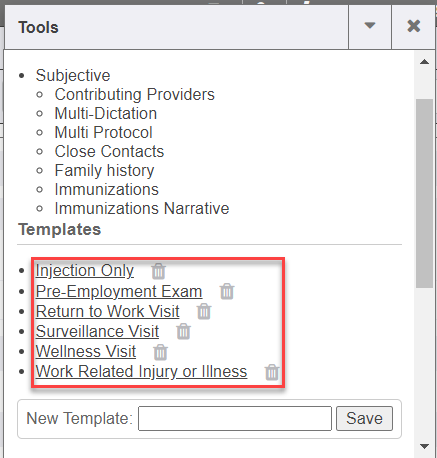Choose the Multi-Dictation tool
437x458 pixels.
coord(106,113)
